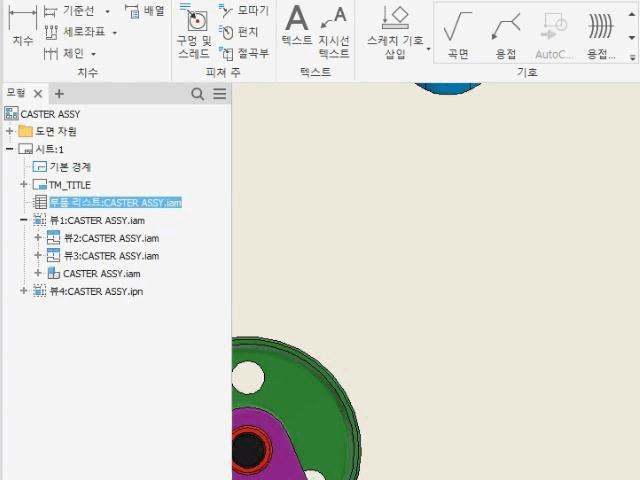Select the 기본 경계 item

[x=70, y=167]
